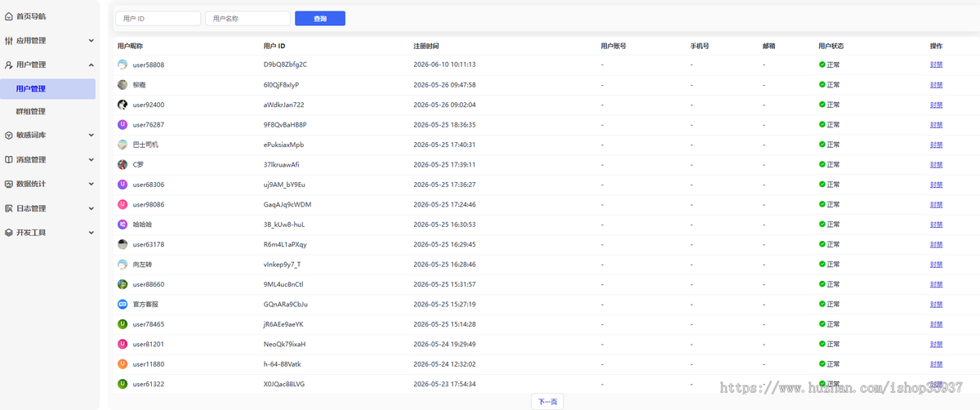Expand 日志管理 using its chevron

[91, 208]
